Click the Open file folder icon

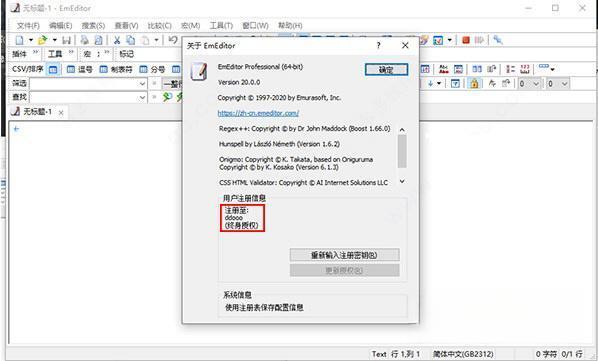tap(43, 40)
